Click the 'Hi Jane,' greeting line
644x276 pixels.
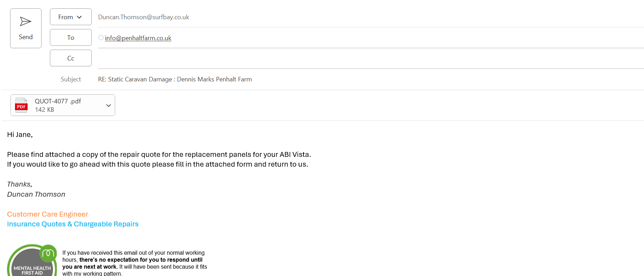point(20,135)
